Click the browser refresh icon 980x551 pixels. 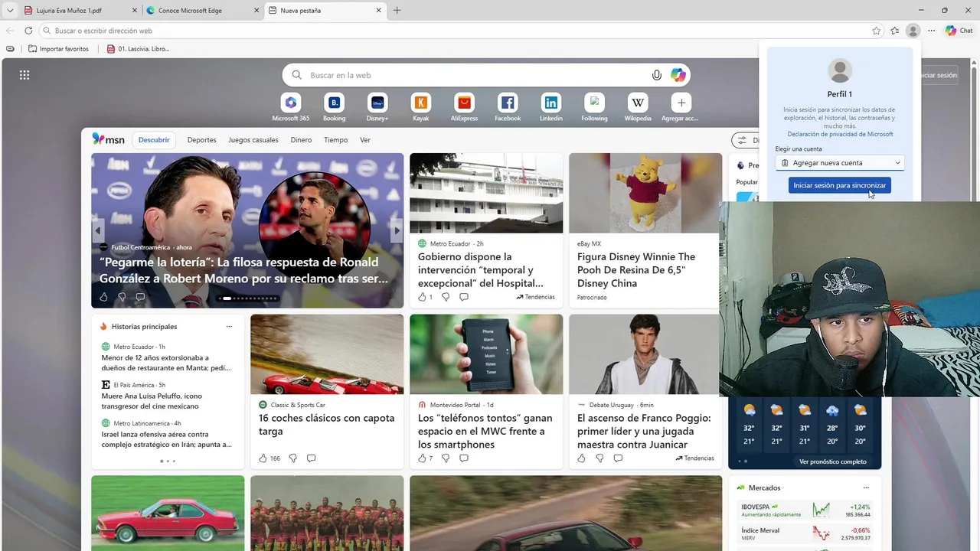(x=28, y=31)
